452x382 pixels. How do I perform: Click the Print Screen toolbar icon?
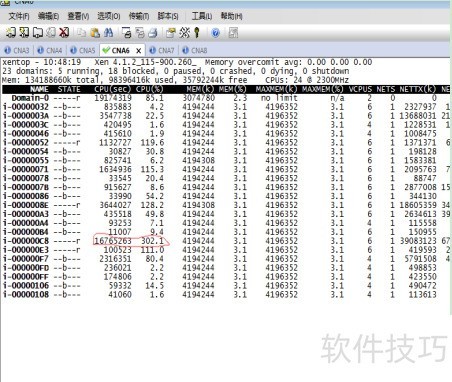coord(126,33)
